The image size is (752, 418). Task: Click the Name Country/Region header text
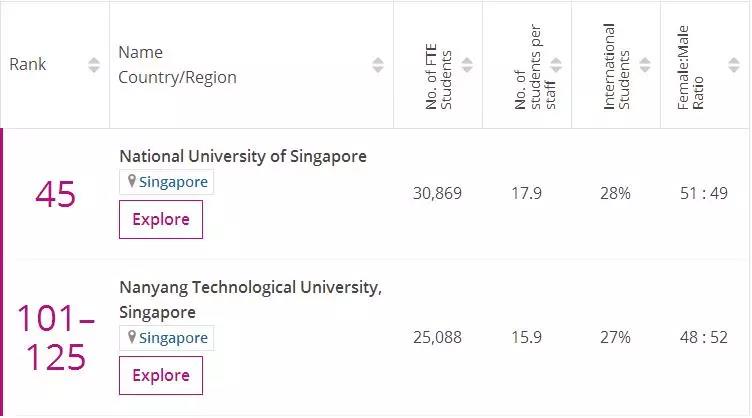pyautogui.click(x=177, y=65)
